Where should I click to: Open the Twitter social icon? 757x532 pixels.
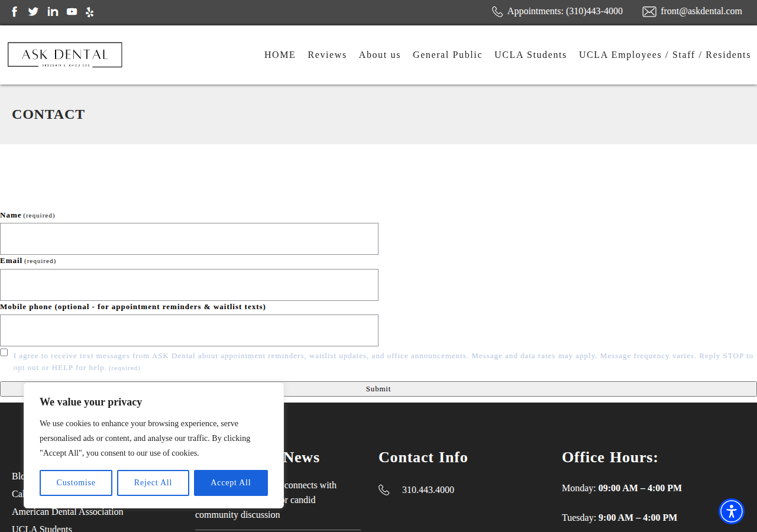coord(33,12)
